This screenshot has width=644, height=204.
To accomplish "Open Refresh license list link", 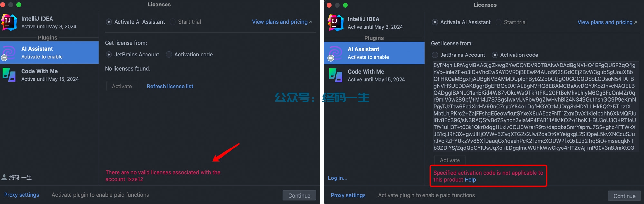I will (170, 86).
